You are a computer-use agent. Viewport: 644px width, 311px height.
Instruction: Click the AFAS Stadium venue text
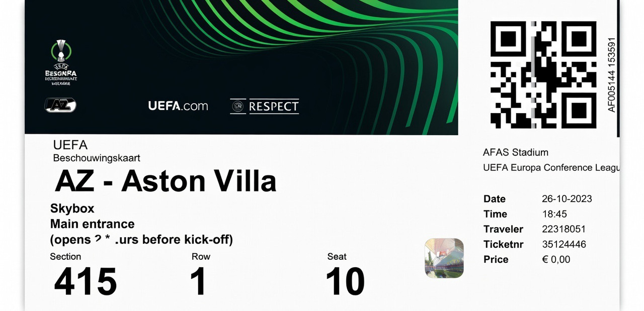(515, 152)
